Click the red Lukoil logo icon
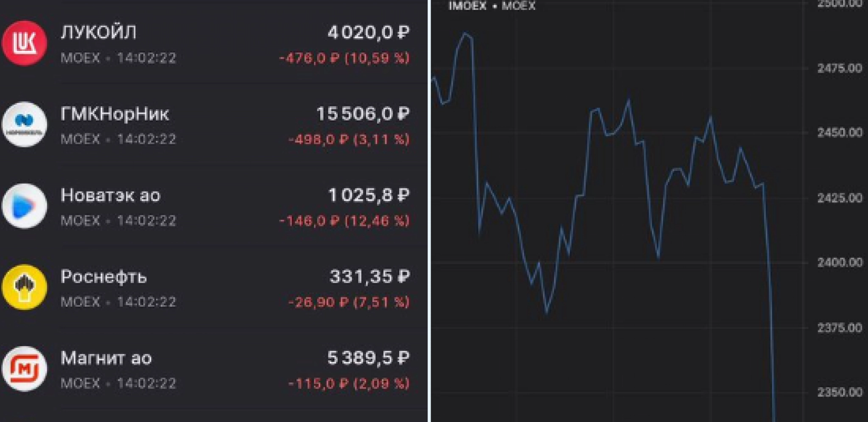This screenshot has width=868, height=422. click(24, 43)
